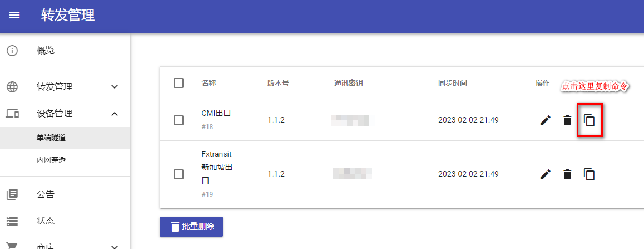The height and width of the screenshot is (249, 644).
Task: Click the 批量删除 button
Action: click(x=191, y=227)
